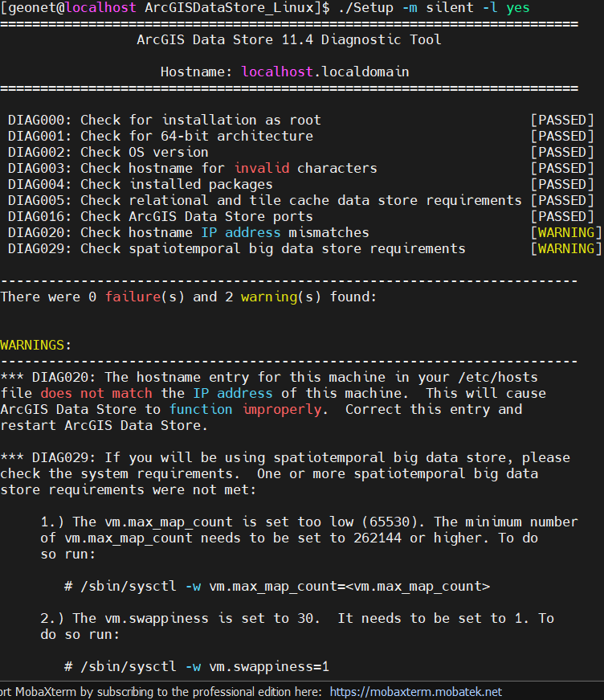This screenshot has height=700, width=604.
Task: Click the '[geonet@localhost ArcGISDataStore_Linux]$' prompt
Action: point(165,7)
